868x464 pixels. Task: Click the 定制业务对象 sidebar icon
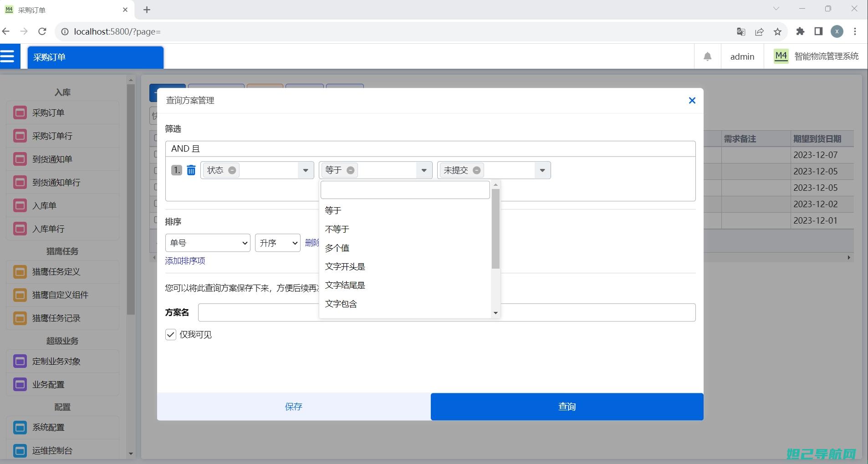coord(20,362)
